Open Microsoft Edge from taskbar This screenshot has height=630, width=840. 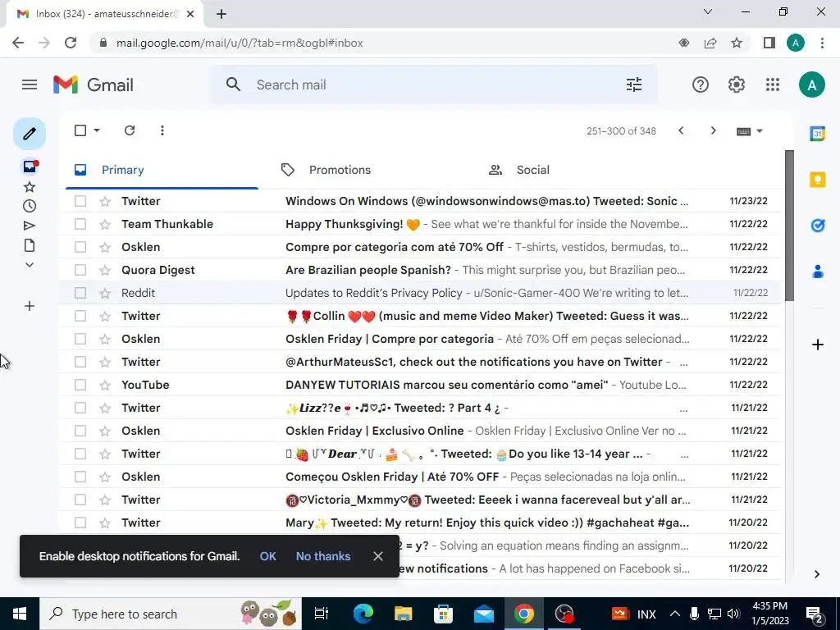coord(363,614)
